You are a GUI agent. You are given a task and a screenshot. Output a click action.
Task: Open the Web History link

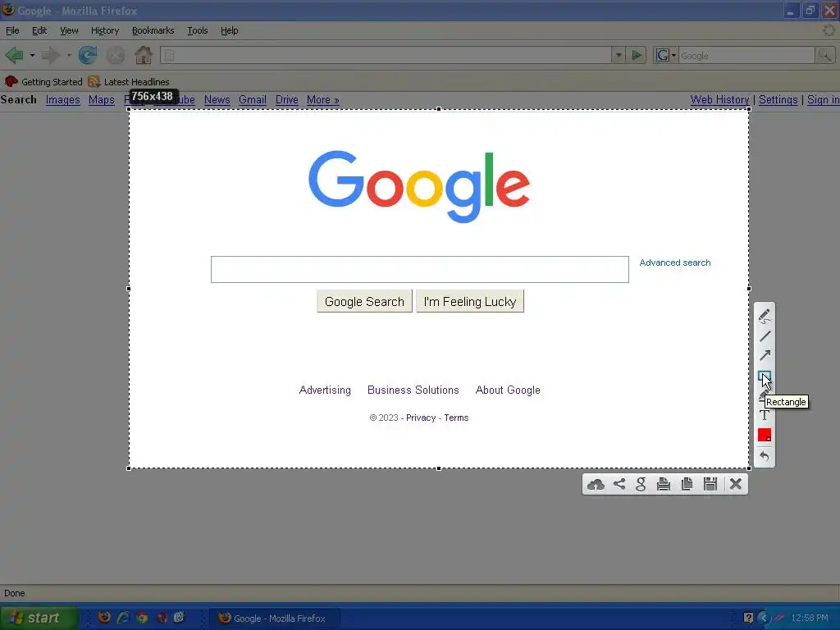coord(719,99)
